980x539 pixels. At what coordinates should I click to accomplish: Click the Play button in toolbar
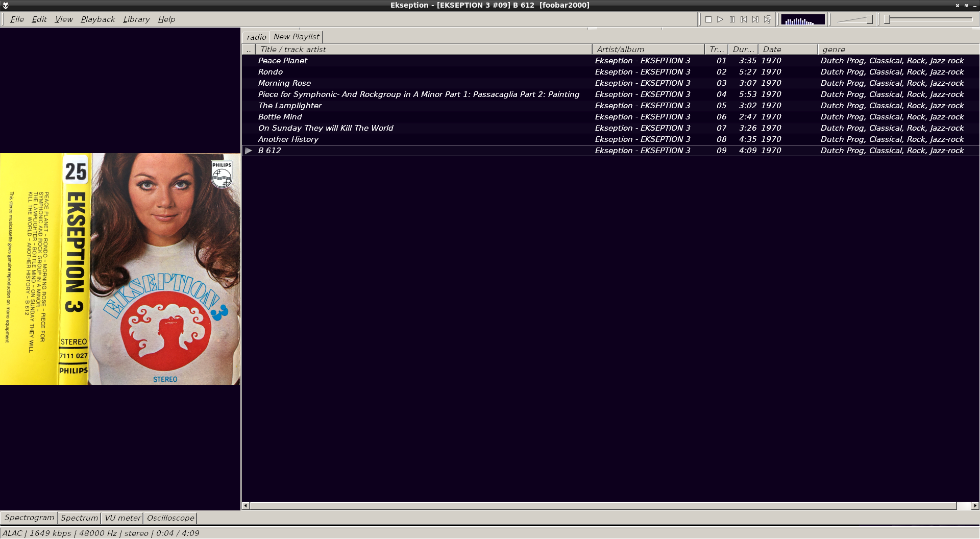[720, 19]
